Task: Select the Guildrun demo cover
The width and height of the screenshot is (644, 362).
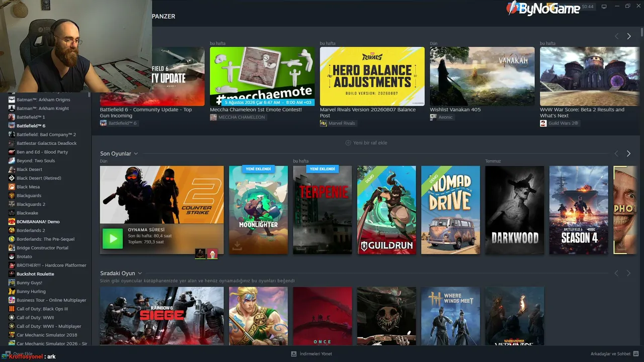Action: pyautogui.click(x=386, y=210)
